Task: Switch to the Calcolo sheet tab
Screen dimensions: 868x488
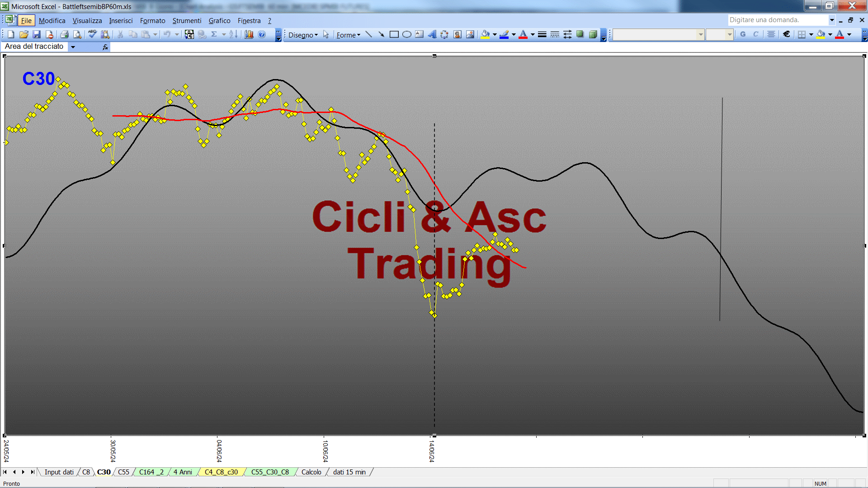Action: click(311, 472)
